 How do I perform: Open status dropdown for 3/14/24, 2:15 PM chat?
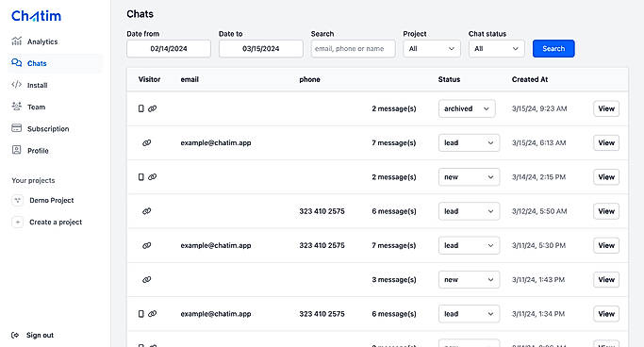click(469, 177)
